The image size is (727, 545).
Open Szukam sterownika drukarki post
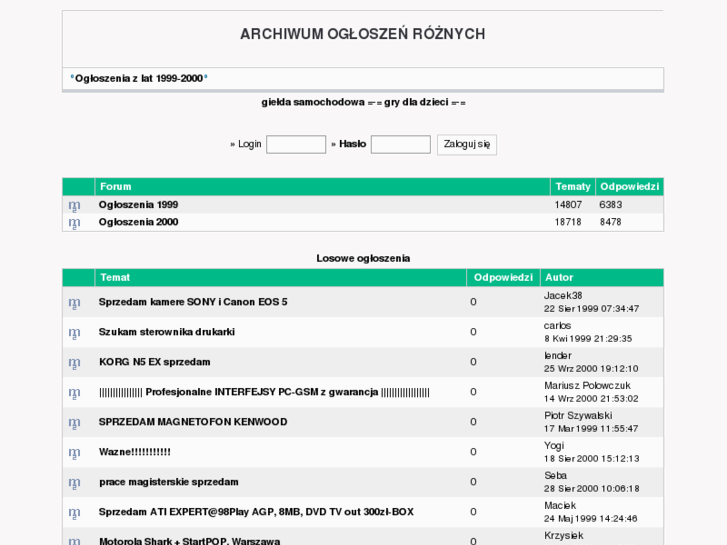(x=167, y=332)
